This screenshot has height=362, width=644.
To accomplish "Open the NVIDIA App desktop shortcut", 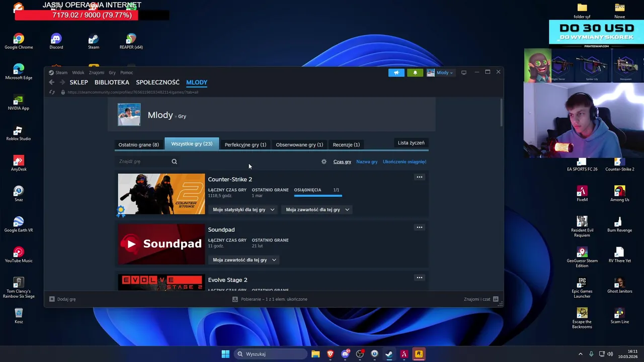I will tap(19, 103).
